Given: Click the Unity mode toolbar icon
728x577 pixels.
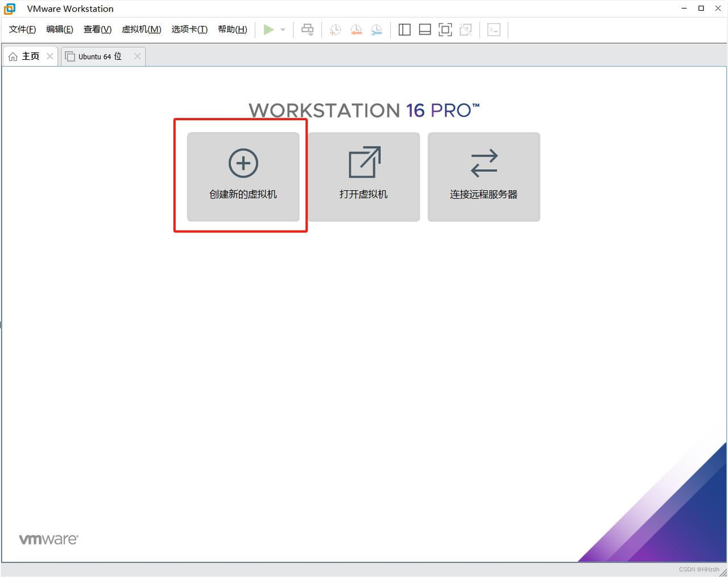Looking at the screenshot, I should click(x=466, y=30).
